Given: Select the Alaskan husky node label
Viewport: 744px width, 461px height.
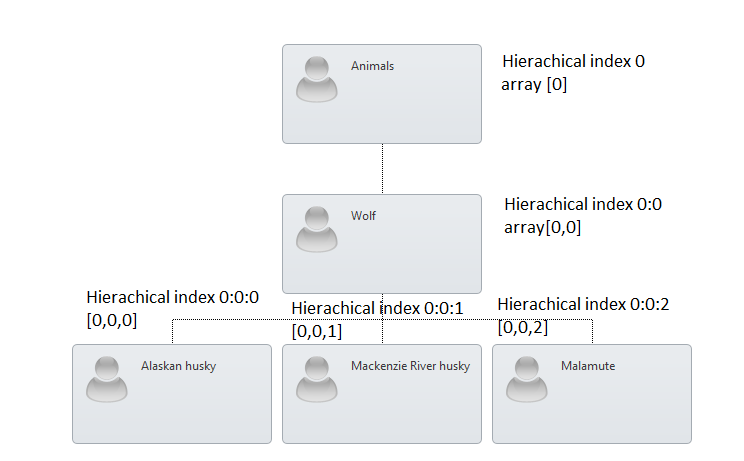Looking at the screenshot, I should [x=178, y=366].
